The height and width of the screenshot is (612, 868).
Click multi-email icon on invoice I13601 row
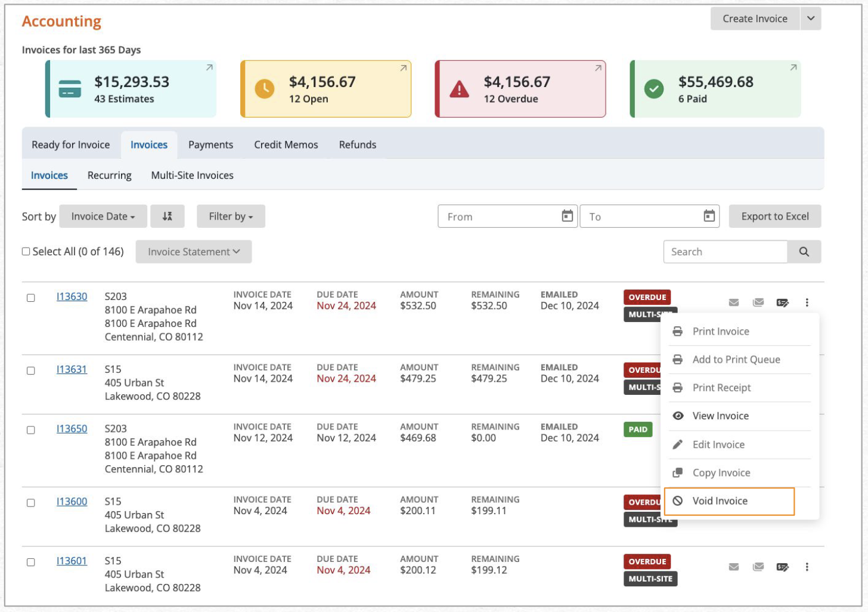coord(758,567)
